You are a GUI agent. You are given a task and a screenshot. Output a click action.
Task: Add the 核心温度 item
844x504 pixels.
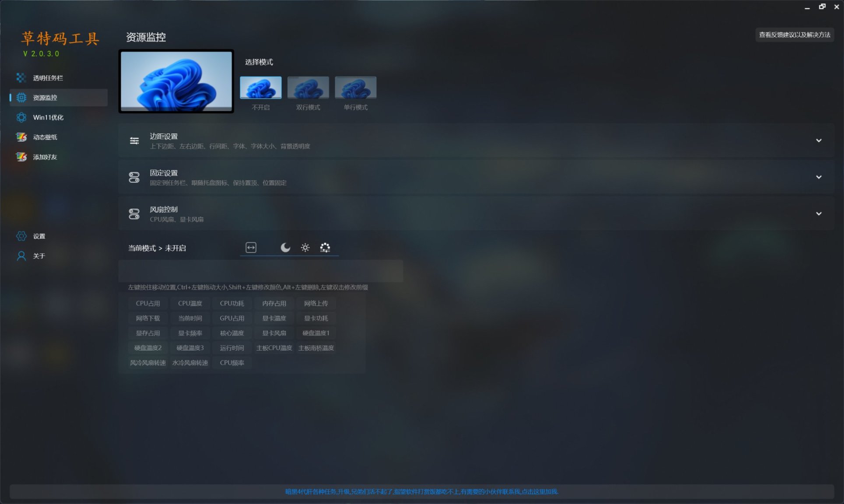[x=232, y=333]
